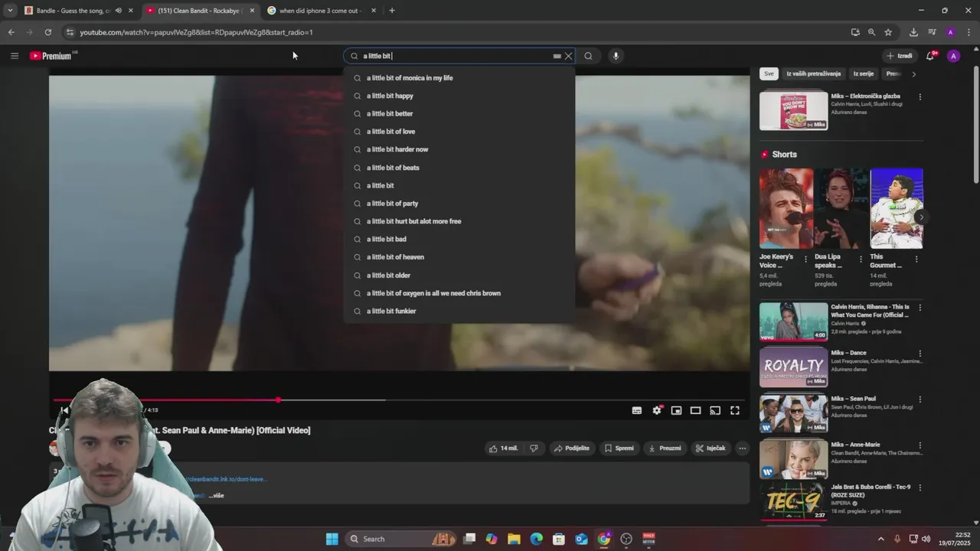The height and width of the screenshot is (551, 980).
Task: Select suggestion 'a little bit harder now'
Action: (x=459, y=149)
